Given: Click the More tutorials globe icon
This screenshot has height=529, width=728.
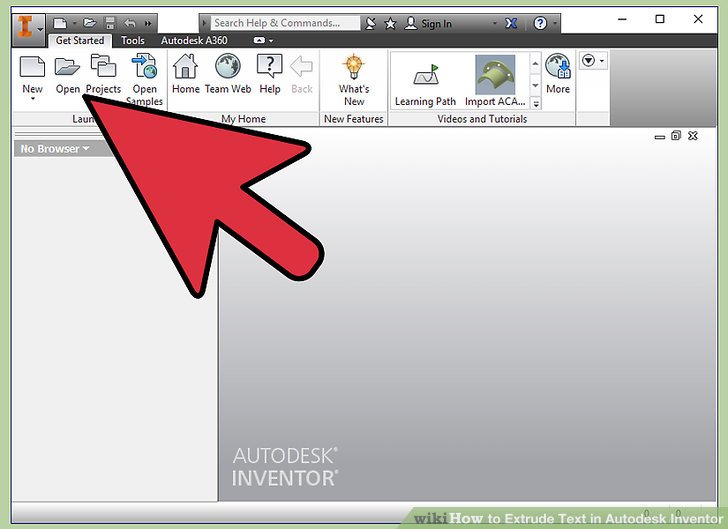Looking at the screenshot, I should pos(558,66).
